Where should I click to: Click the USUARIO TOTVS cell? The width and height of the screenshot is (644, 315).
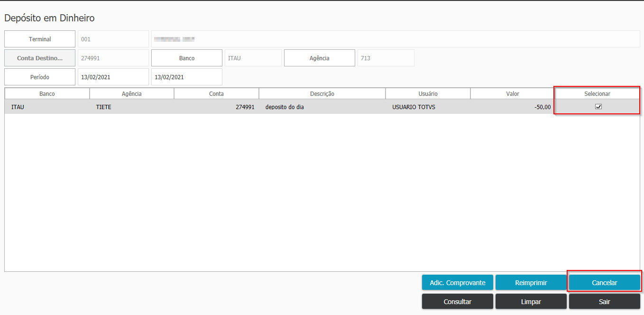point(428,107)
